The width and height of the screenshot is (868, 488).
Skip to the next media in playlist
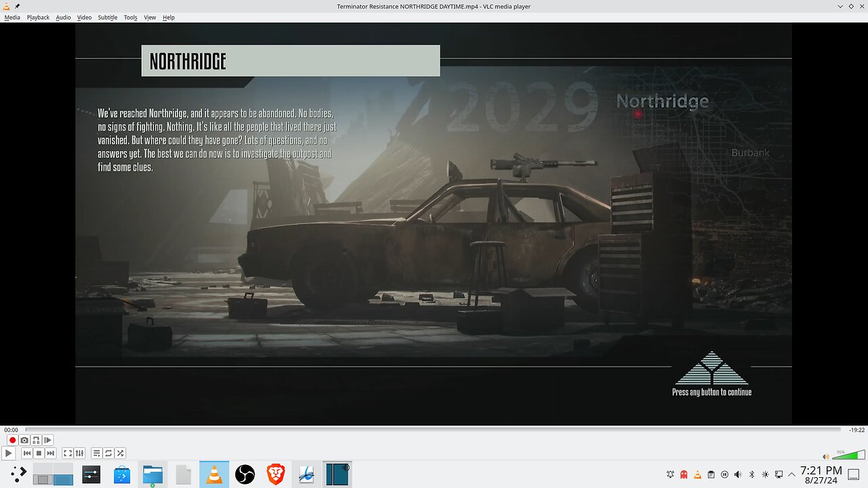tap(50, 453)
